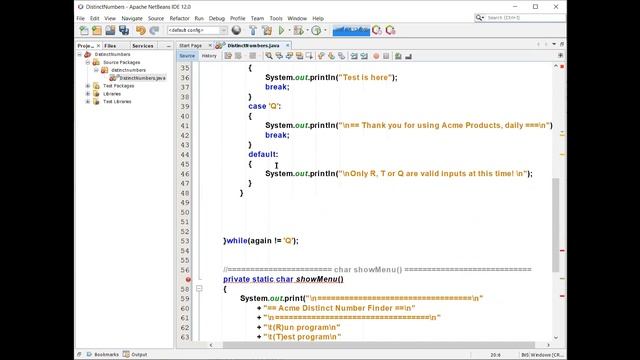
Task: Open the Refactor menu
Action: (x=179, y=18)
